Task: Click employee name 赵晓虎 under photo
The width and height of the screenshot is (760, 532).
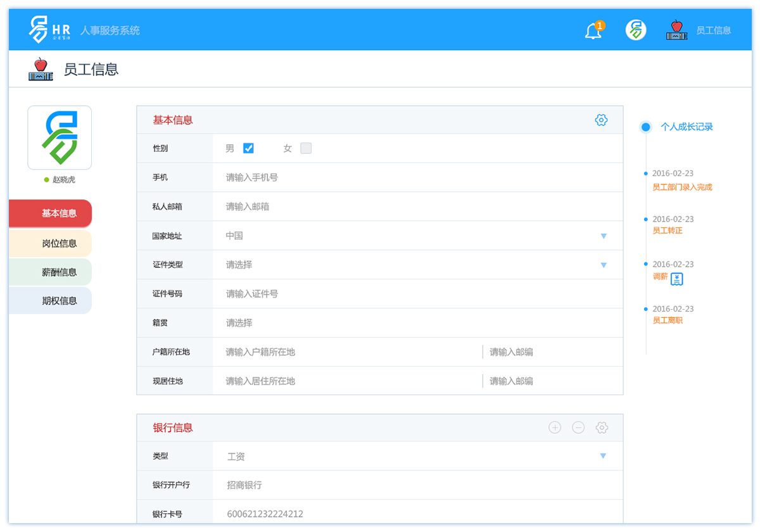Action: [x=63, y=180]
